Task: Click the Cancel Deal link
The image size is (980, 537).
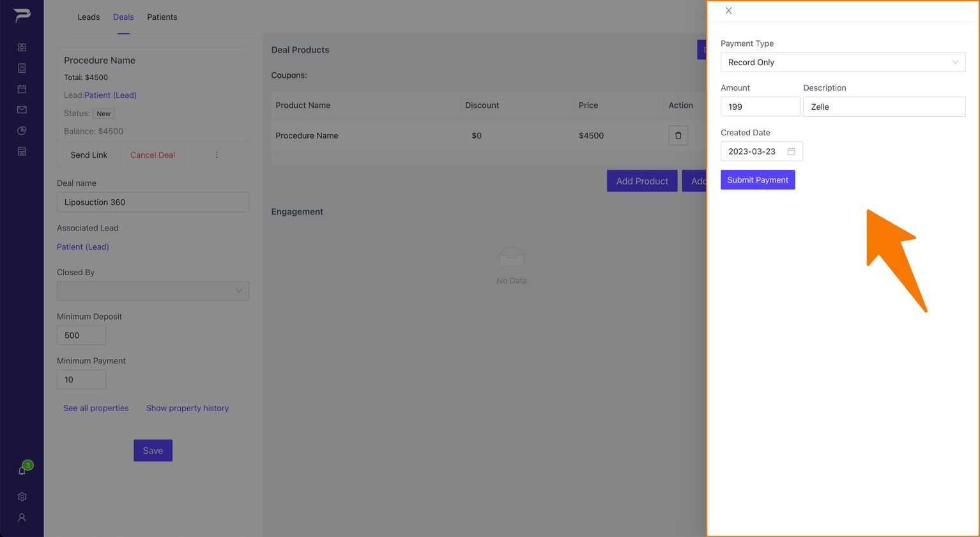Action: [153, 155]
